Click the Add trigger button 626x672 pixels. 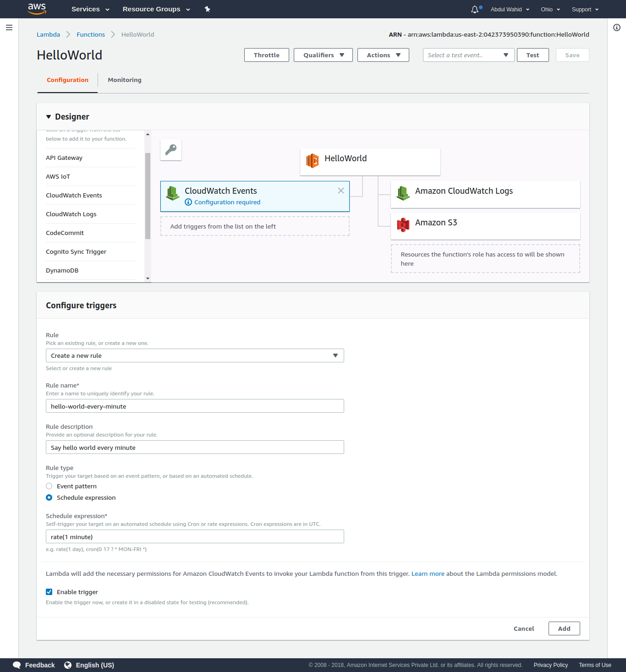564,628
